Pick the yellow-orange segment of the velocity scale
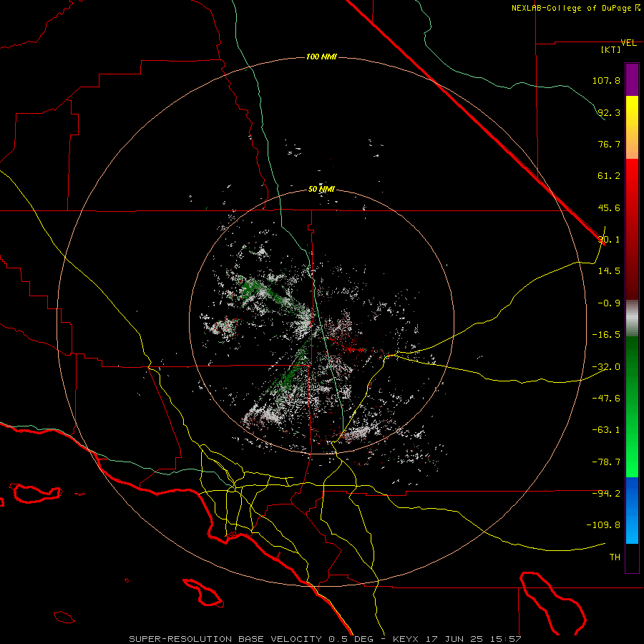The height and width of the screenshot is (644, 644). (632, 127)
